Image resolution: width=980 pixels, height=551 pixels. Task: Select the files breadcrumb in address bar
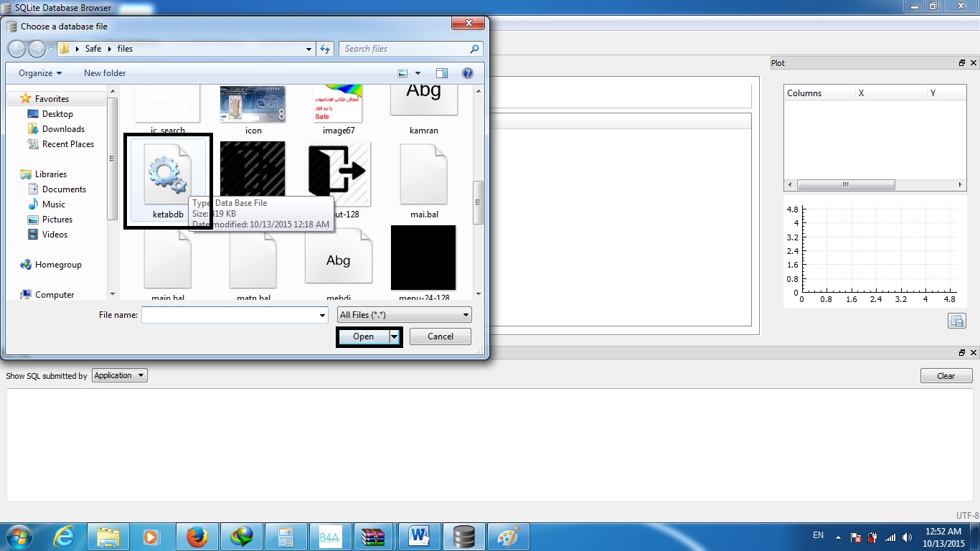pyautogui.click(x=125, y=49)
